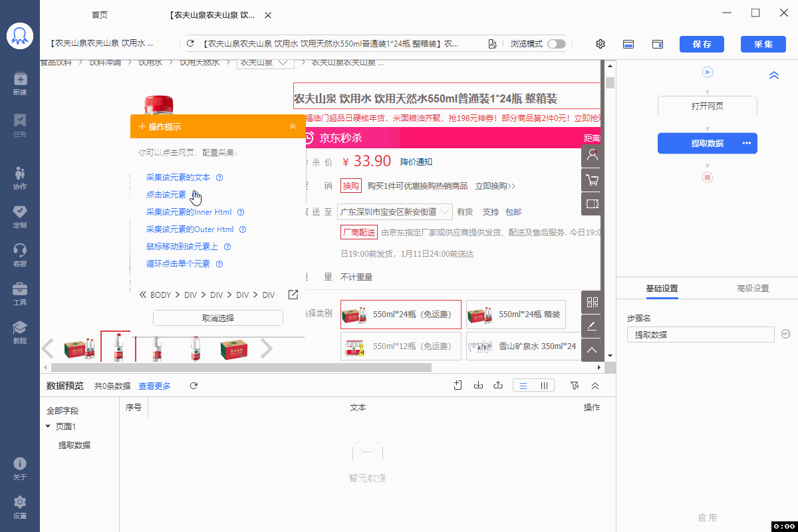Close the 农夫山泉 task tab
The image size is (798, 532).
click(268, 15)
